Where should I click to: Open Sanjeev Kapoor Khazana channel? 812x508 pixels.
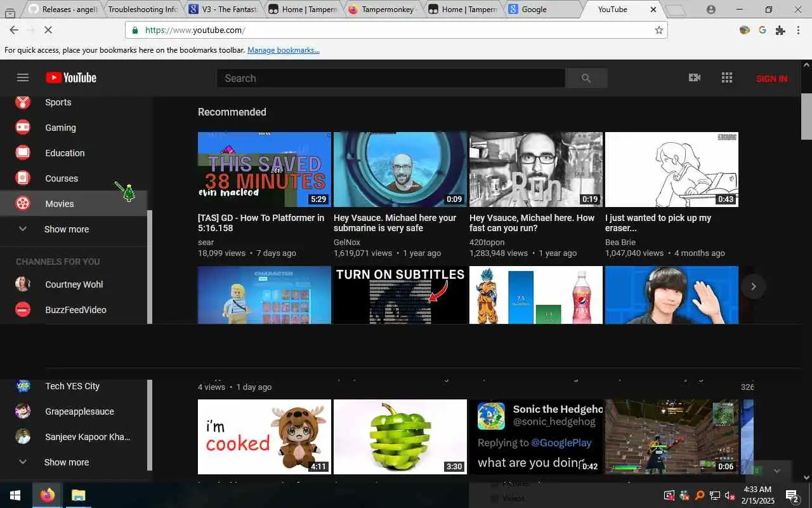(x=74, y=437)
